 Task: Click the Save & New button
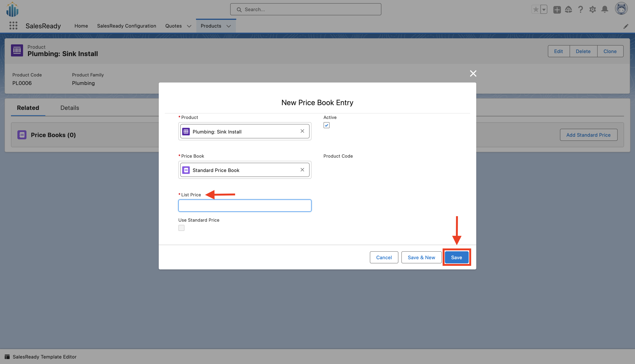(421, 257)
